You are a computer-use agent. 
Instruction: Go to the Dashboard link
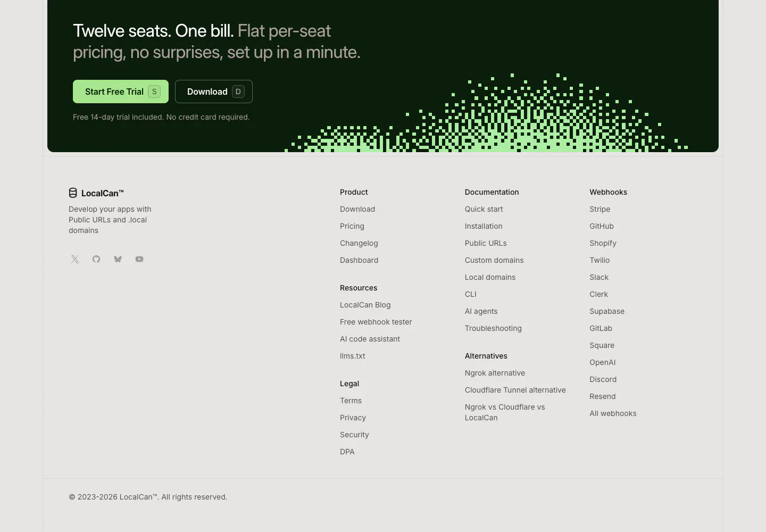point(359,260)
